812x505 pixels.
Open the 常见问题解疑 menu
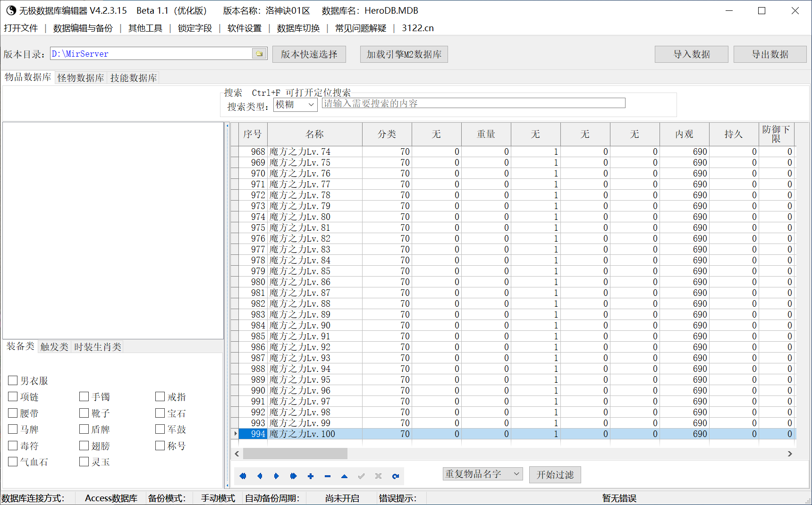(361, 28)
